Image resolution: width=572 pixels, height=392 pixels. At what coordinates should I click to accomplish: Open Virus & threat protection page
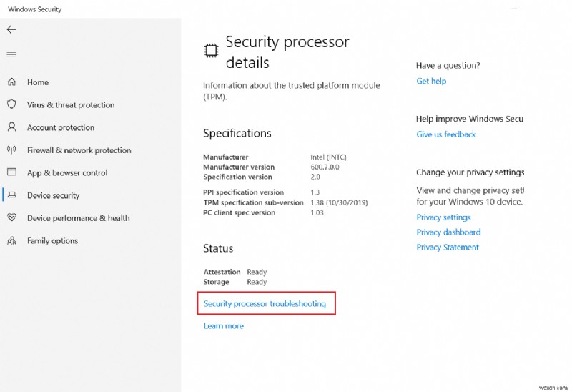71,105
